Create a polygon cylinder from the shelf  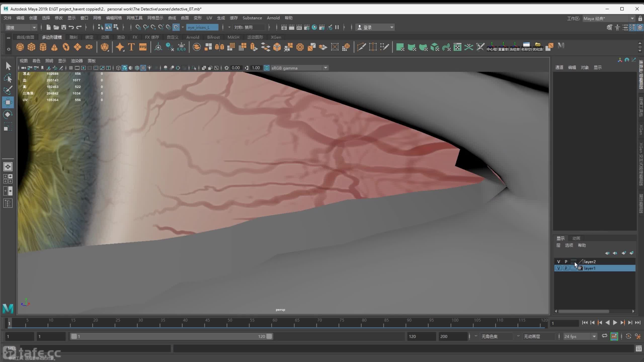click(43, 47)
